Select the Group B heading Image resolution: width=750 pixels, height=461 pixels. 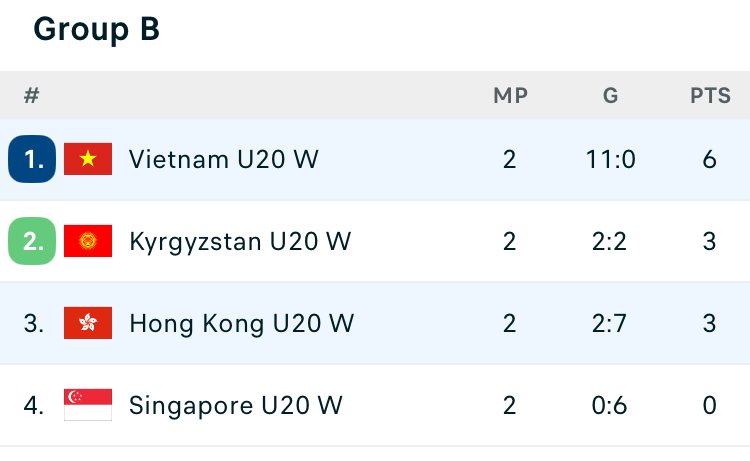click(x=96, y=29)
